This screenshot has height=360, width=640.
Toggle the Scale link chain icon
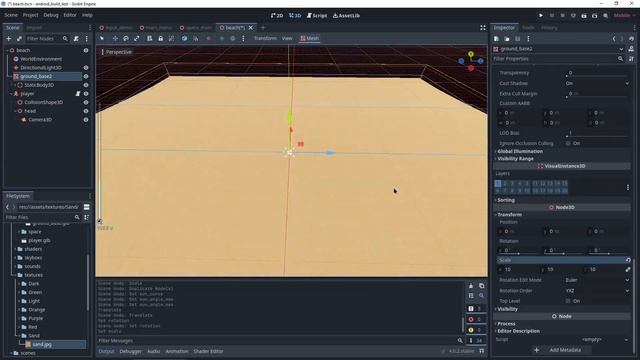[628, 269]
